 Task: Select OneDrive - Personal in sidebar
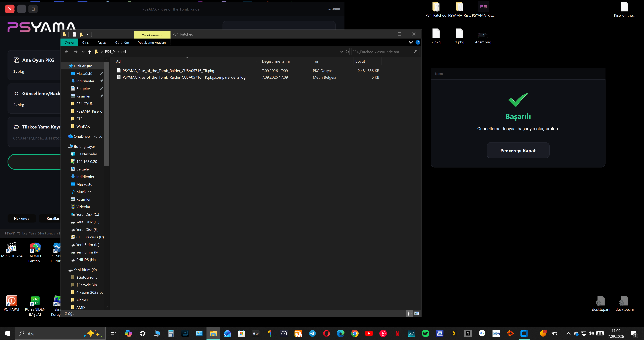coord(86,136)
